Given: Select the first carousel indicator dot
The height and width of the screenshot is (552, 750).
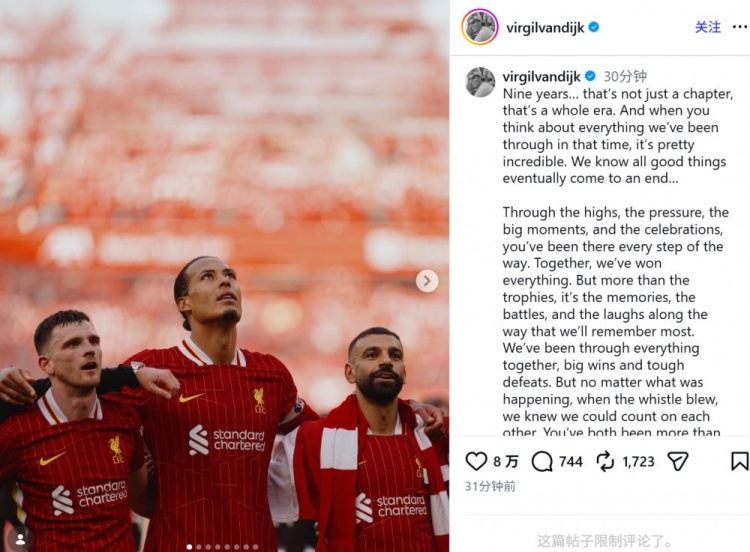Looking at the screenshot, I should pyautogui.click(x=190, y=547).
